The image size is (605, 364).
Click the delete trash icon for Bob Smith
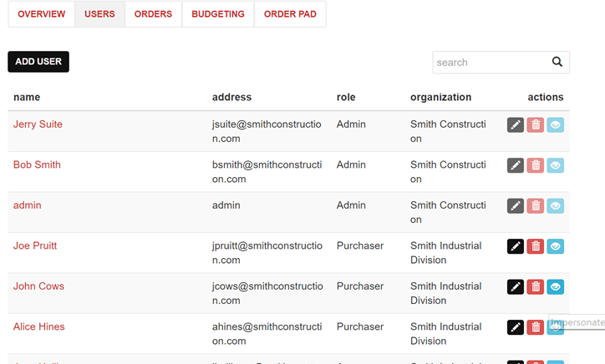[536, 165]
